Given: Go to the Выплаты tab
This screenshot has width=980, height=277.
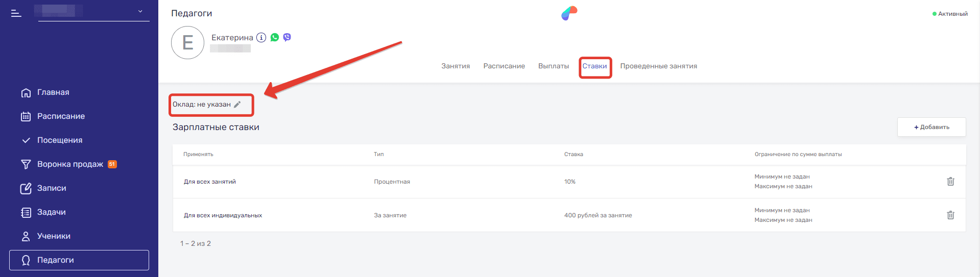Looking at the screenshot, I should coord(554,66).
